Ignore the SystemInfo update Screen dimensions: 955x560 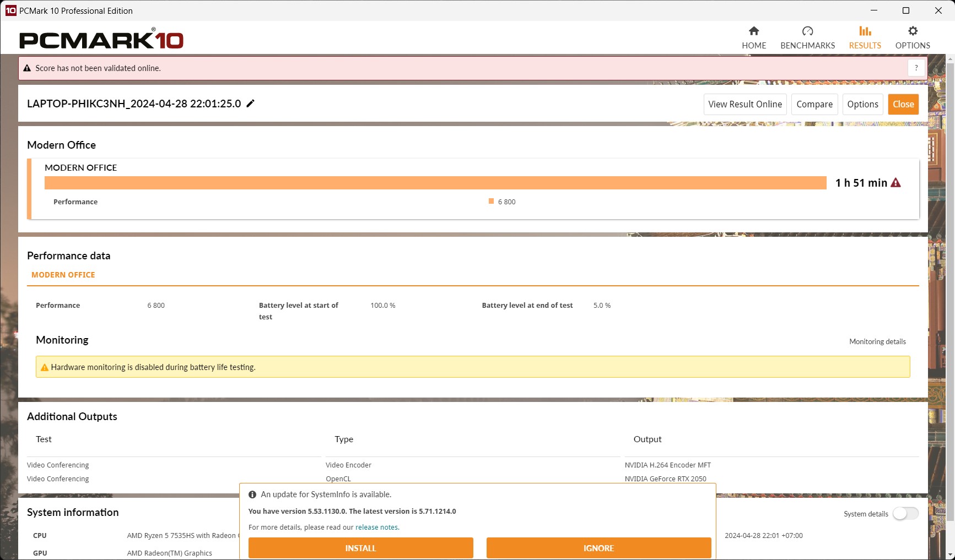(598, 548)
